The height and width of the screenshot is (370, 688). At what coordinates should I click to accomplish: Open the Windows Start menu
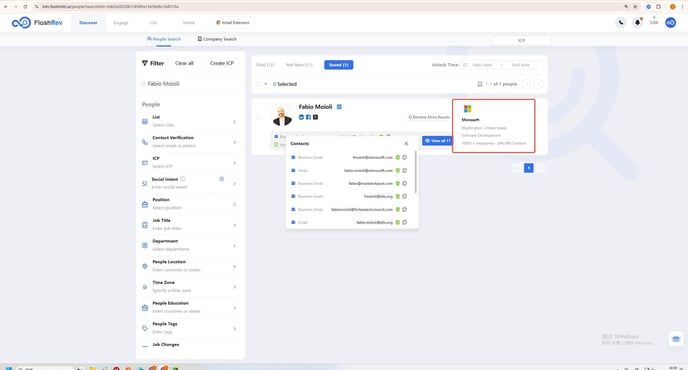(x=8, y=368)
